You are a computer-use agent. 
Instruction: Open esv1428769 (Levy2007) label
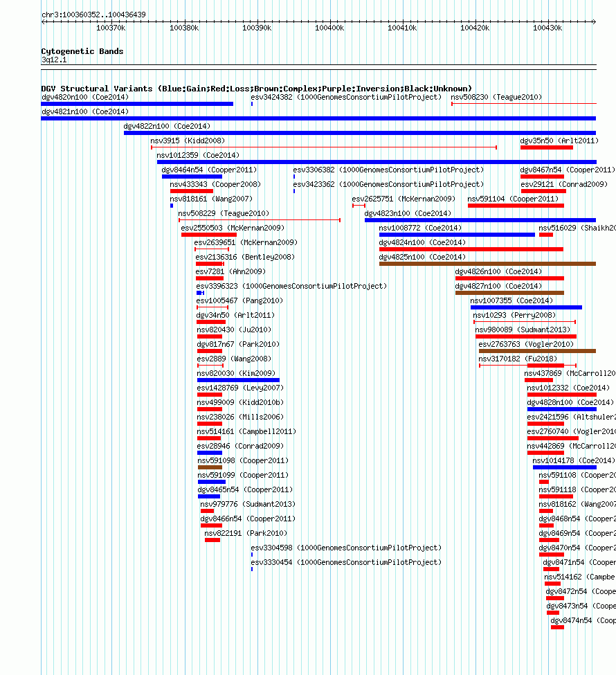point(240,388)
